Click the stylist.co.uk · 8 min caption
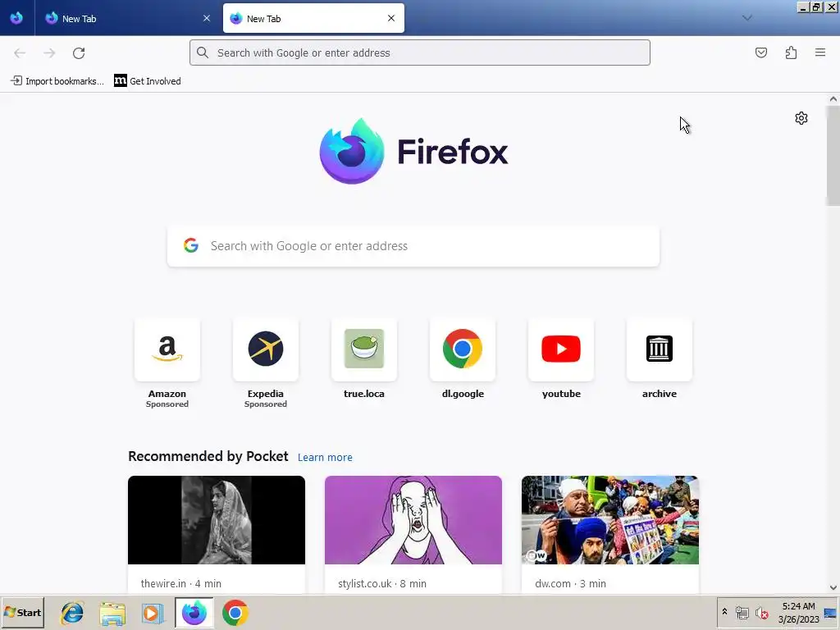Image resolution: width=840 pixels, height=630 pixels. tap(382, 583)
